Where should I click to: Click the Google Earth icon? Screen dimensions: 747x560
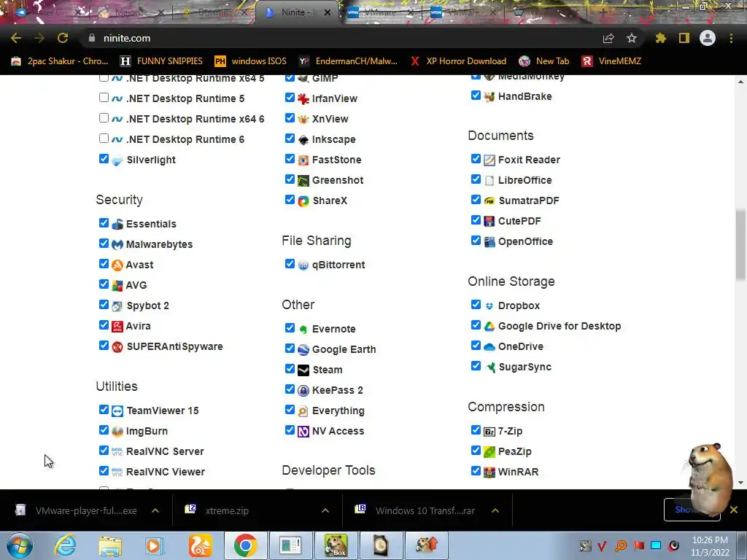[303, 350]
